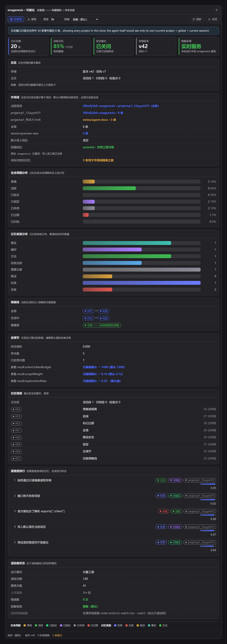
Task: Click the 已过期 lifecycle red bar
Action: [x=86, y=215]
